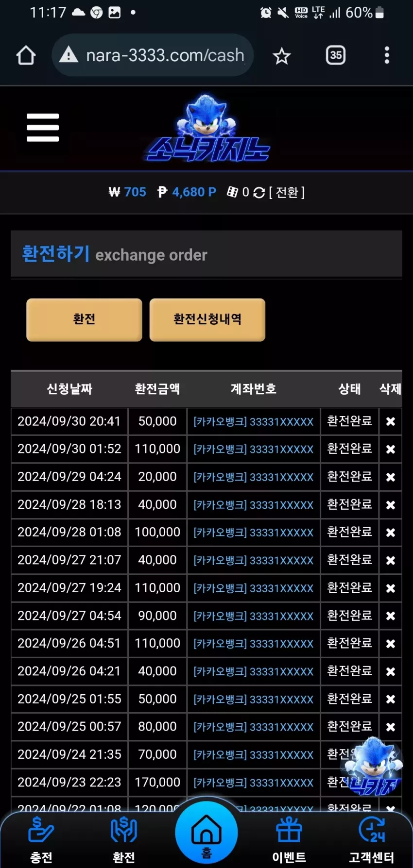Open 고객센터 24-hour support tab

click(372, 840)
